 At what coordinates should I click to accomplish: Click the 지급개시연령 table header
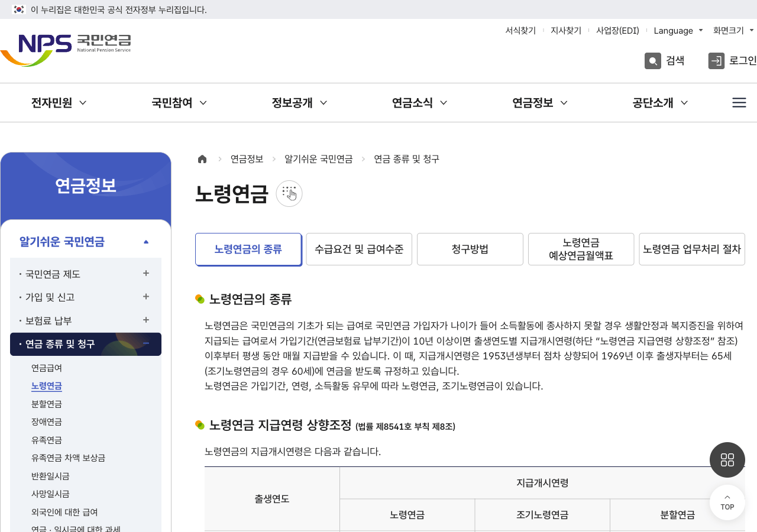[x=542, y=483]
